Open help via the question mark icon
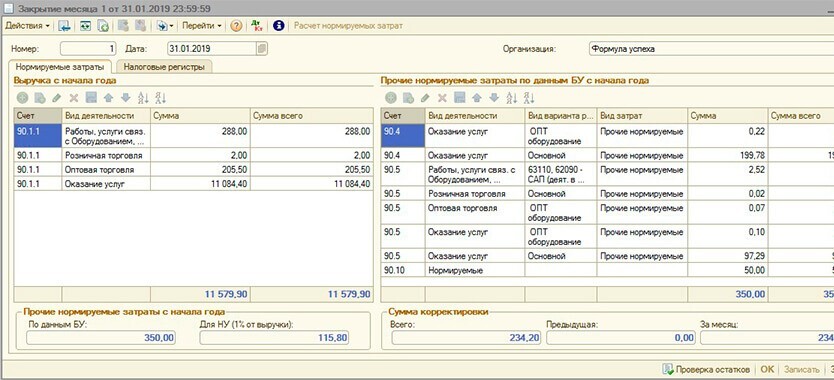Screen dimensions: 834x380 tap(236, 26)
